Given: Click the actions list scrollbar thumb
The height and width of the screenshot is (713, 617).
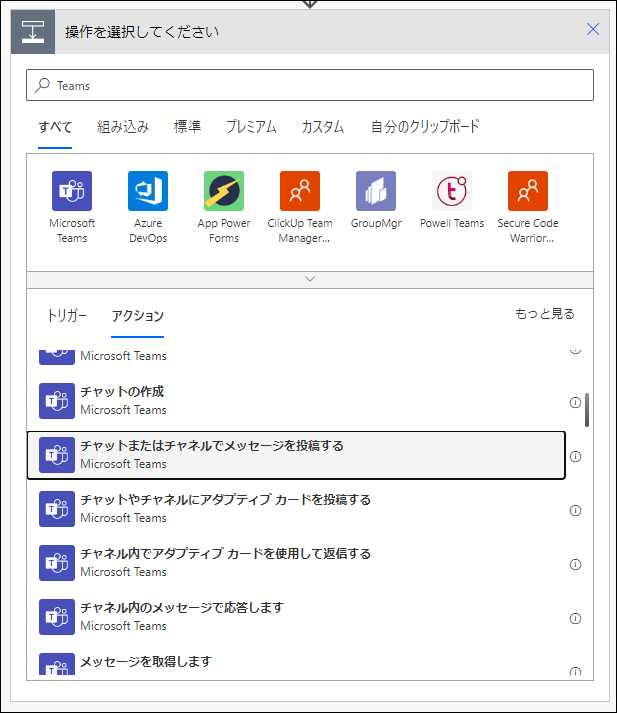Looking at the screenshot, I should coord(587,410).
